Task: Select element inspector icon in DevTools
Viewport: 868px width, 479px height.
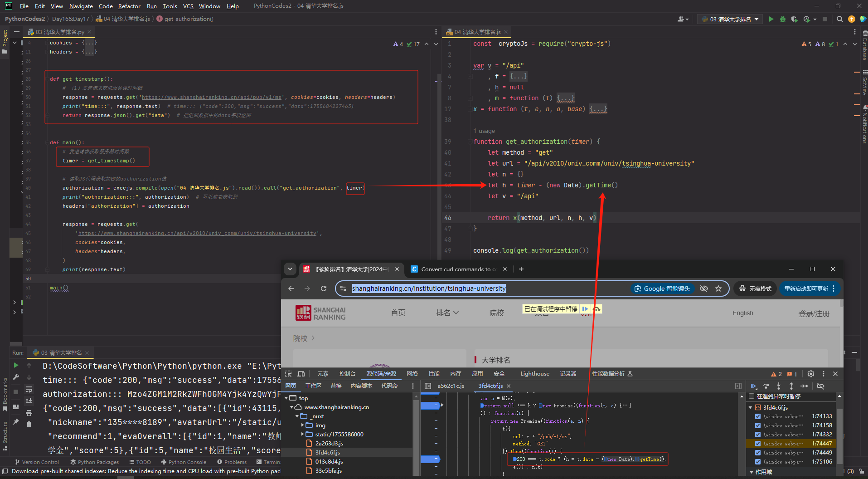Action: (x=288, y=374)
